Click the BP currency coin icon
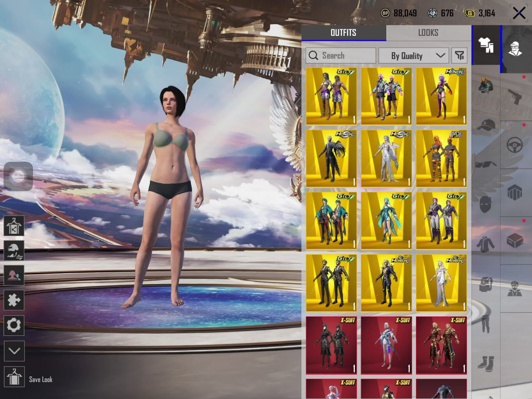The width and height of the screenshot is (532, 399). (x=385, y=13)
